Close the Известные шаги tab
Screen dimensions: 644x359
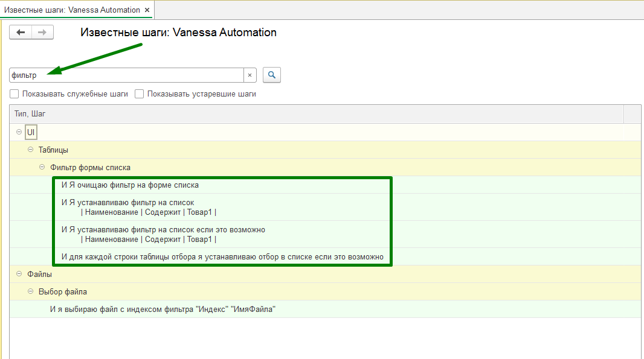coord(147,10)
